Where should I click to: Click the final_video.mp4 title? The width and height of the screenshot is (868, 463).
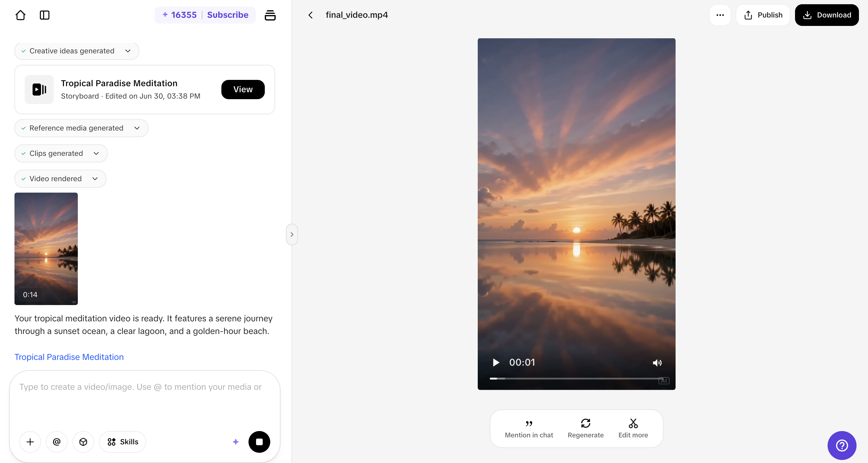click(356, 15)
